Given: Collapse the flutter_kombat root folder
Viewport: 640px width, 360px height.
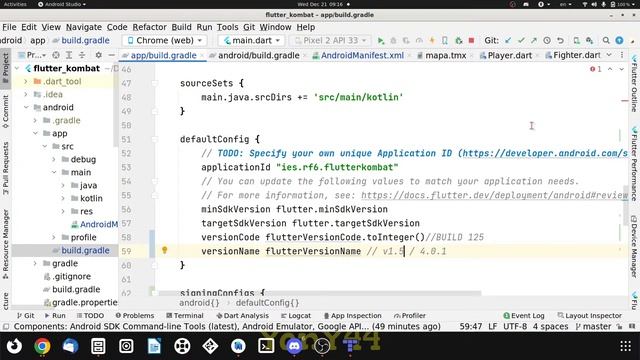Looking at the screenshot, I should (17, 69).
